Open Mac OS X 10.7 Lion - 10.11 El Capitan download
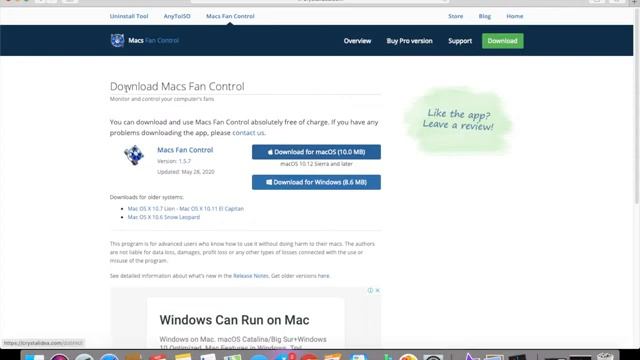 point(186,209)
